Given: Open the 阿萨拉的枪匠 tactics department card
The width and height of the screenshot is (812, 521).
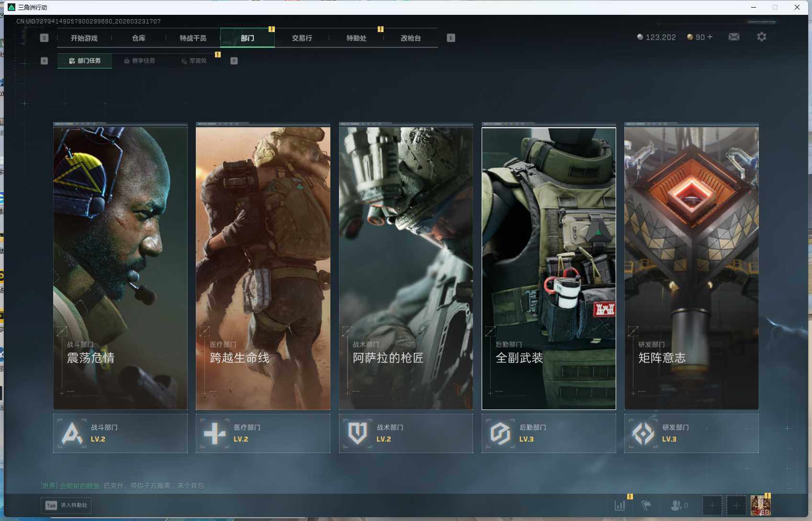Looking at the screenshot, I should pos(406,268).
